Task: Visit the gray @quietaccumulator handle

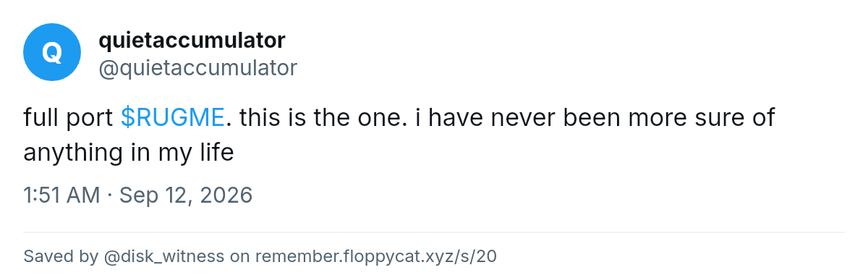Action: [x=197, y=67]
